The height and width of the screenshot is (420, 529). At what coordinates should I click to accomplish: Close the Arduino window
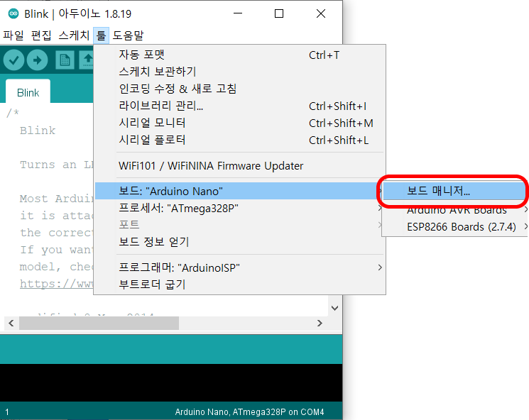coord(321,13)
